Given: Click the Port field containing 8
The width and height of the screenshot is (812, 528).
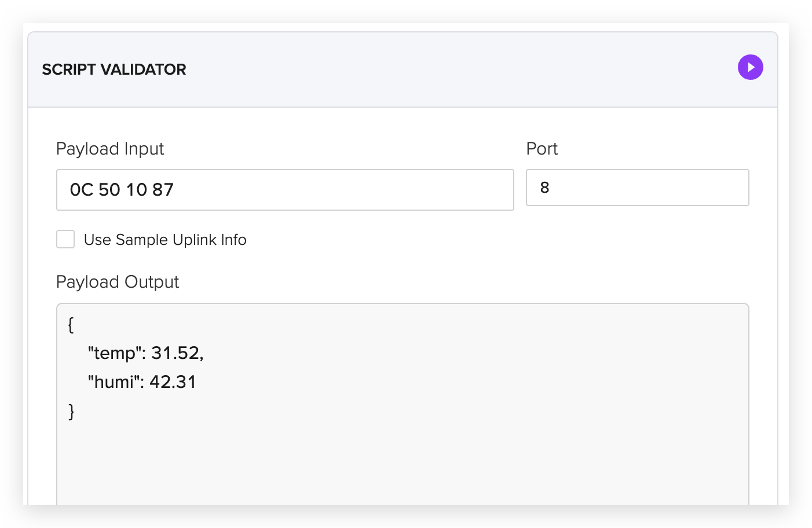Looking at the screenshot, I should [x=637, y=188].
